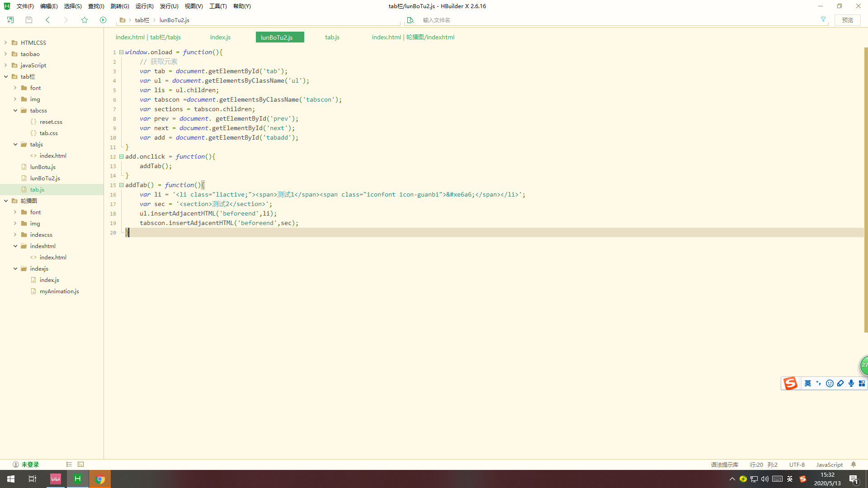Click 语法提示库 in status bar
Viewport: 868px width, 488px height.
click(724, 465)
